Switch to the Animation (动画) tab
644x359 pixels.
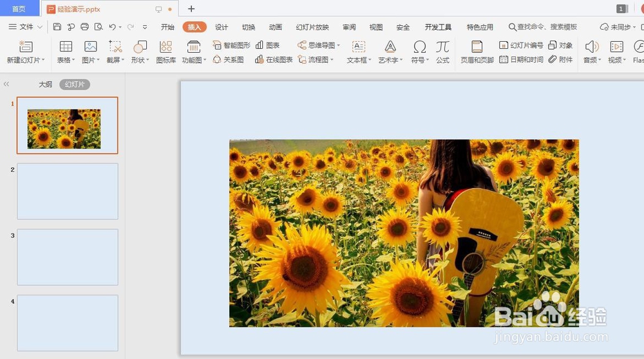[275, 27]
